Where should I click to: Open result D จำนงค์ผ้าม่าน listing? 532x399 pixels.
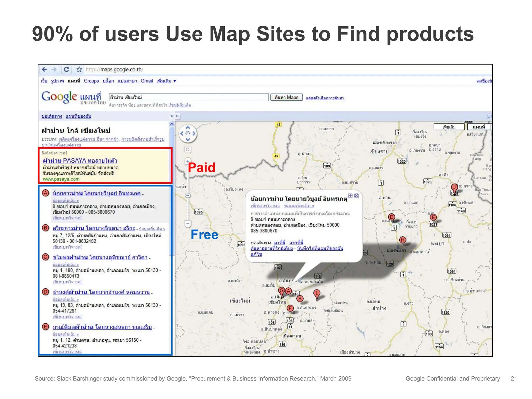[101, 292]
